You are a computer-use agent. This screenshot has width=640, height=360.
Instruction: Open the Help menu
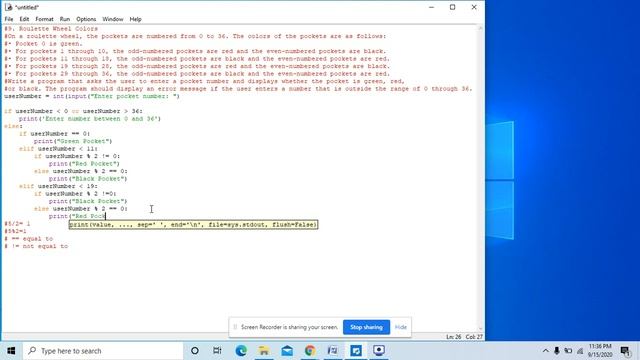[x=135, y=19]
